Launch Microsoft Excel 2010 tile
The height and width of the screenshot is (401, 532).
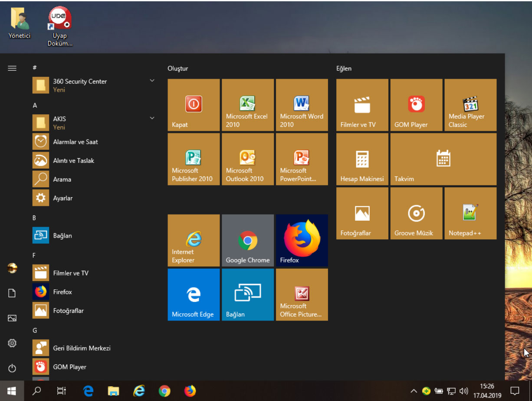[248, 105]
